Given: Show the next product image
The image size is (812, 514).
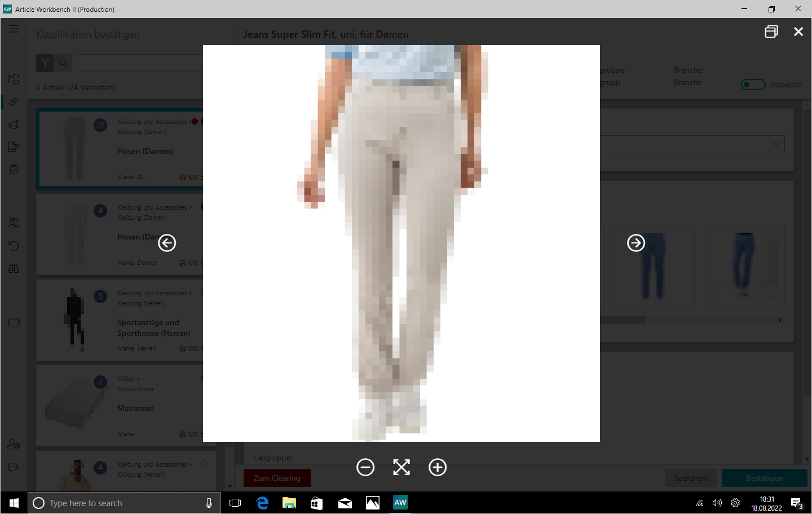Looking at the screenshot, I should pyautogui.click(x=636, y=243).
